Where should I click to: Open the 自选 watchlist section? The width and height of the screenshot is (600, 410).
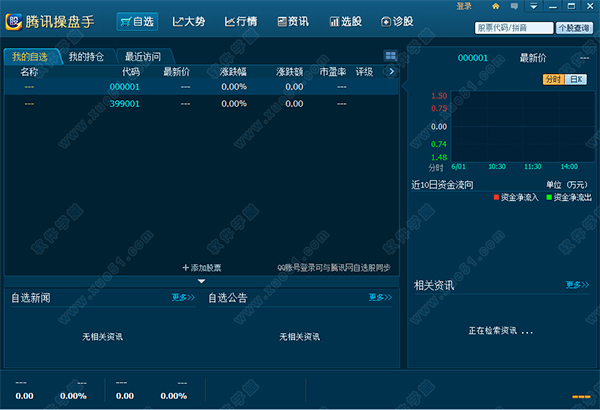[137, 22]
